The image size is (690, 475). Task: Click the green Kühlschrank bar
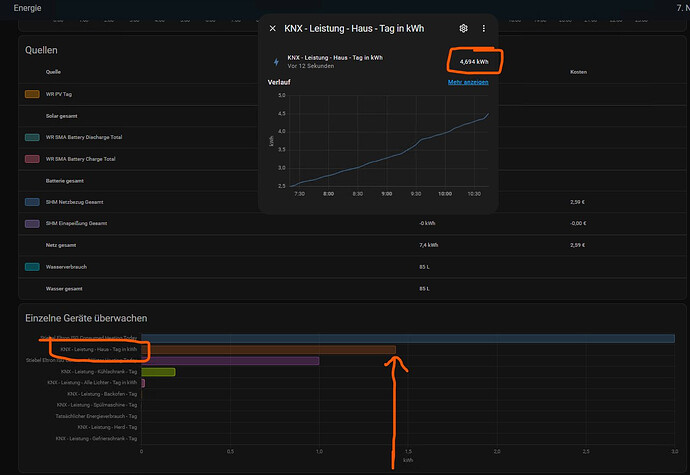pyautogui.click(x=158, y=371)
